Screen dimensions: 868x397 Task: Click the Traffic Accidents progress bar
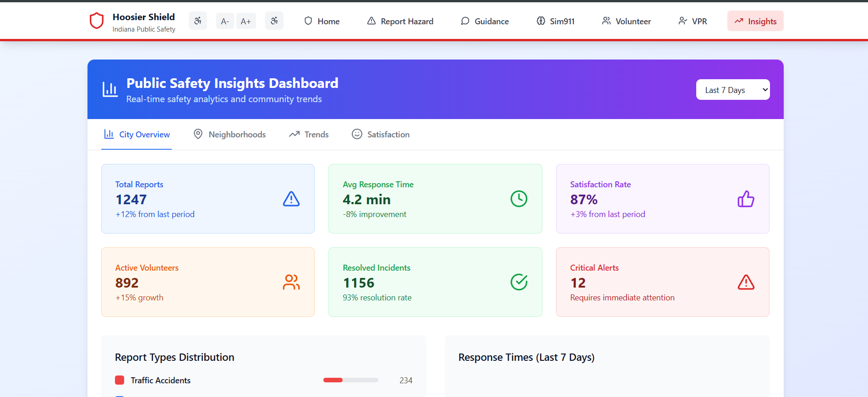[x=351, y=380]
